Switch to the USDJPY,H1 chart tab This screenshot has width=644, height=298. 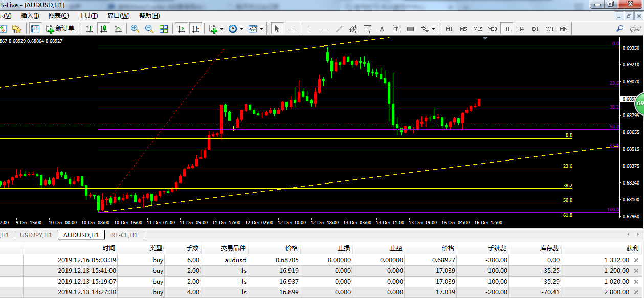pyautogui.click(x=36, y=235)
